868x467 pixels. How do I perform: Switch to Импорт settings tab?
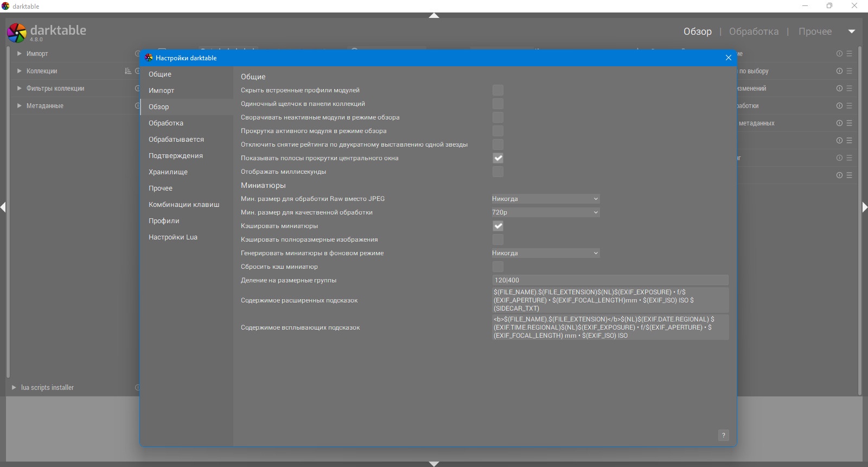point(187,91)
